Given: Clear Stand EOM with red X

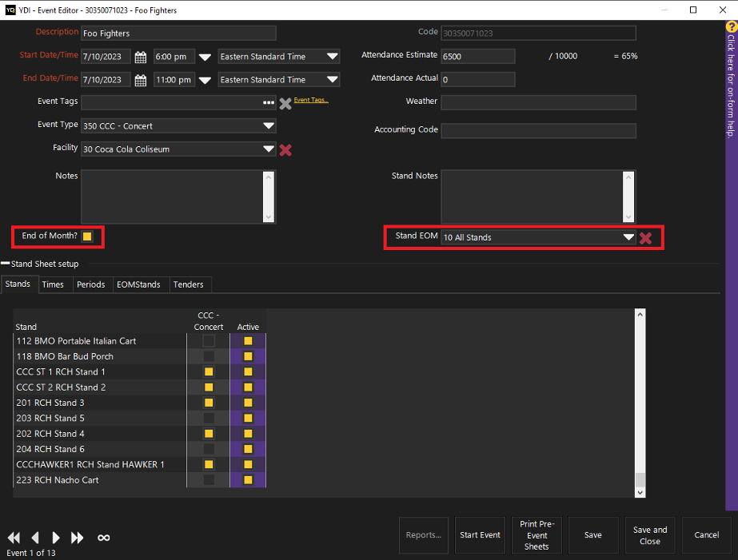Looking at the screenshot, I should pos(646,238).
